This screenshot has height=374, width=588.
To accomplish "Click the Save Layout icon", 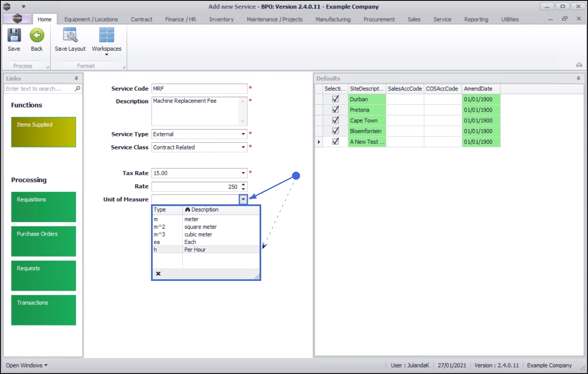I will click(70, 36).
